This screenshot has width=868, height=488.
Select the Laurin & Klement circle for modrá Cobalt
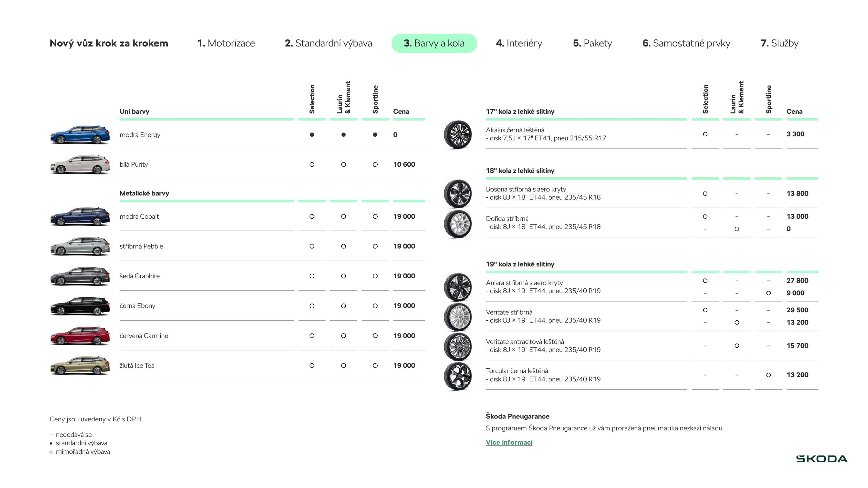[x=343, y=217]
